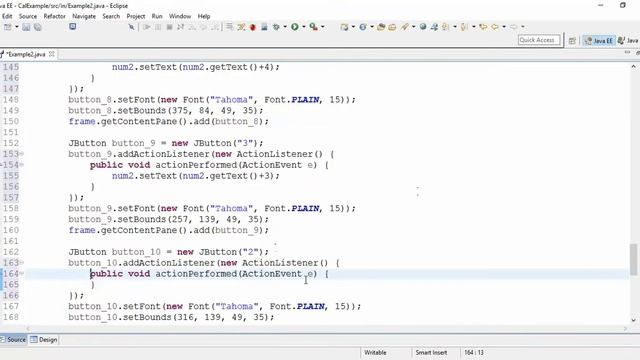This screenshot has width=640, height=360.
Task: Click the red bug coverage icon
Action: (x=253, y=27)
